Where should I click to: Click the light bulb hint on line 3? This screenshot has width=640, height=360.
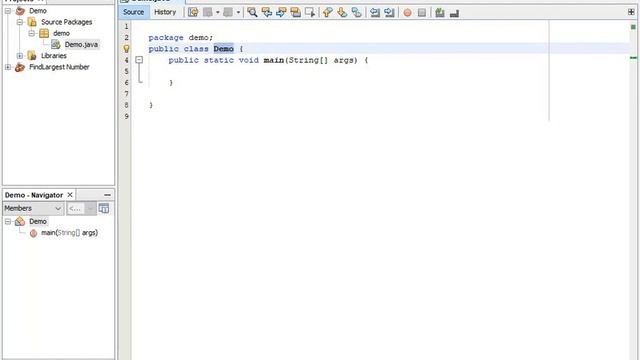pos(127,49)
